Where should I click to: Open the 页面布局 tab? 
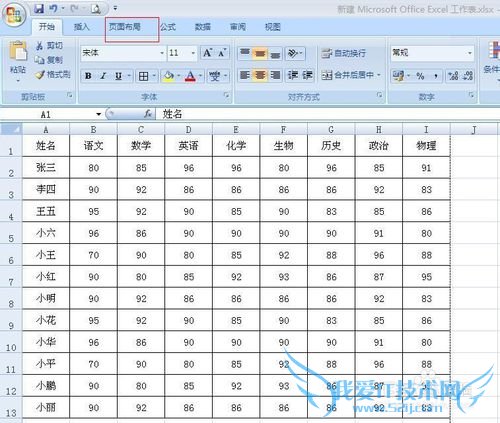pos(125,27)
